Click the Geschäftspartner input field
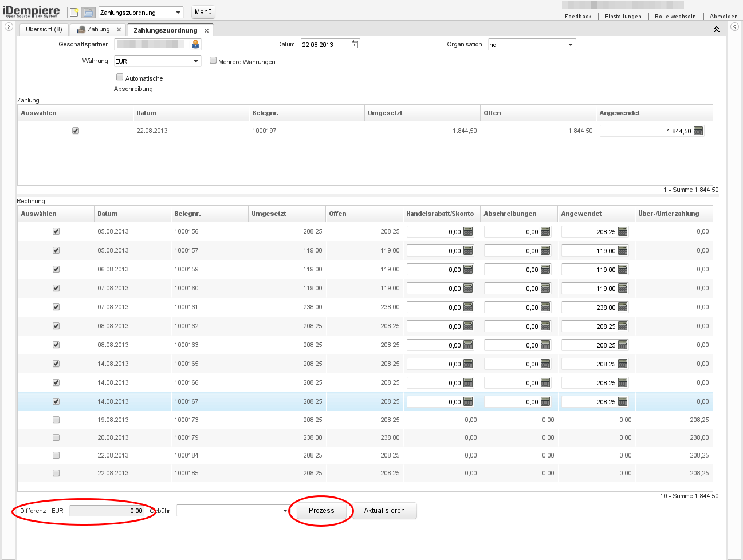The width and height of the screenshot is (743, 560). (x=152, y=44)
